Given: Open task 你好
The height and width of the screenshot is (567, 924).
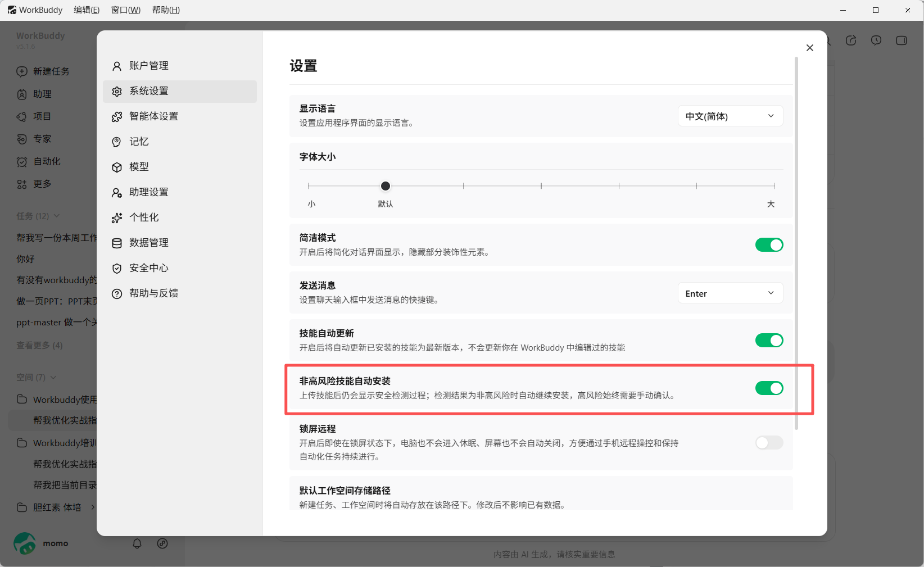Looking at the screenshot, I should point(25,259).
